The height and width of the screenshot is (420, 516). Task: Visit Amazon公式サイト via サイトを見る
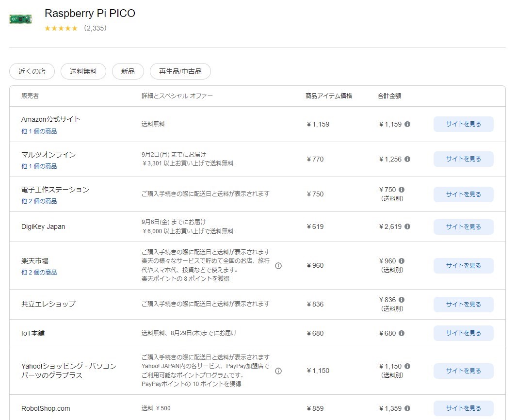tap(463, 124)
